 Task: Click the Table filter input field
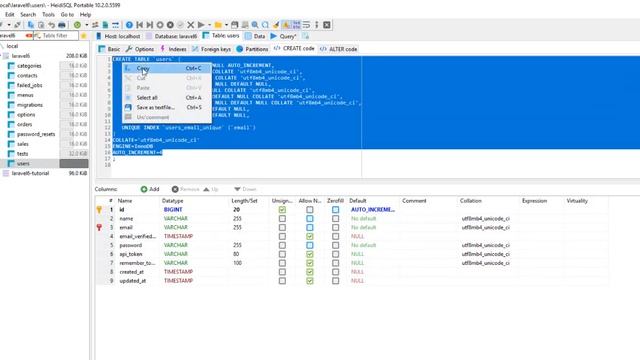pyautogui.click(x=56, y=36)
